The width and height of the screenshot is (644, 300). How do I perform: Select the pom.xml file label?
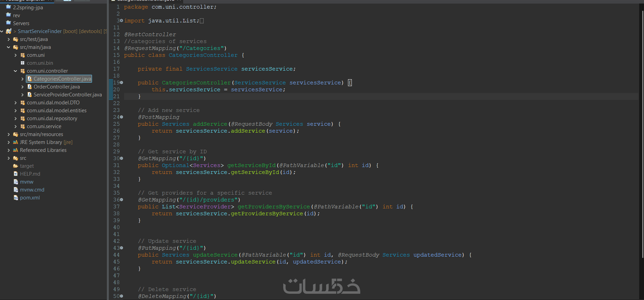pos(30,198)
